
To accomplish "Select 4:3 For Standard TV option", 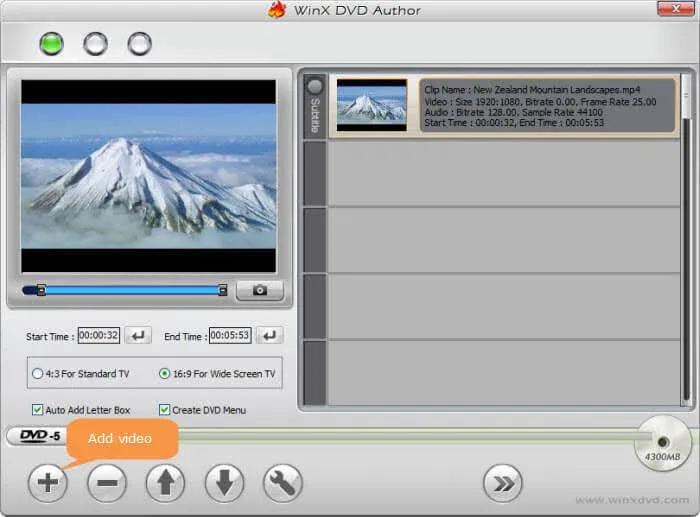I will (x=38, y=374).
